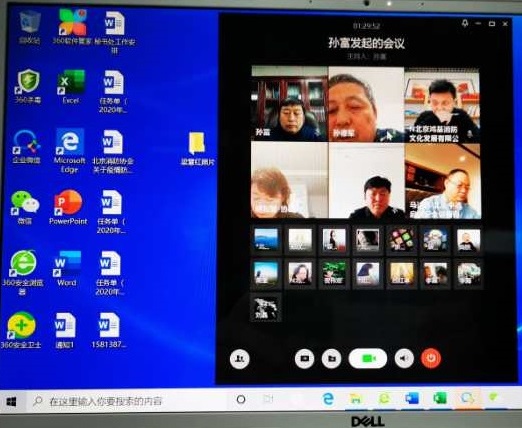
Task: Click the notification bell in the meeting window
Action: pos(464,23)
